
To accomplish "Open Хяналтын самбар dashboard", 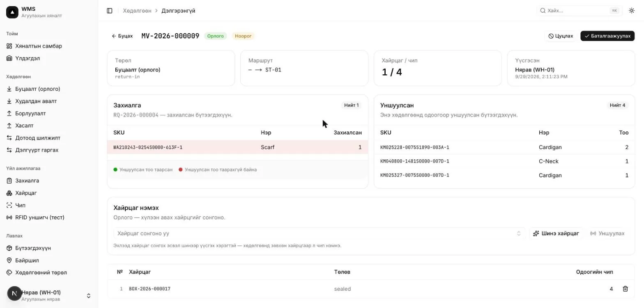I will (39, 46).
